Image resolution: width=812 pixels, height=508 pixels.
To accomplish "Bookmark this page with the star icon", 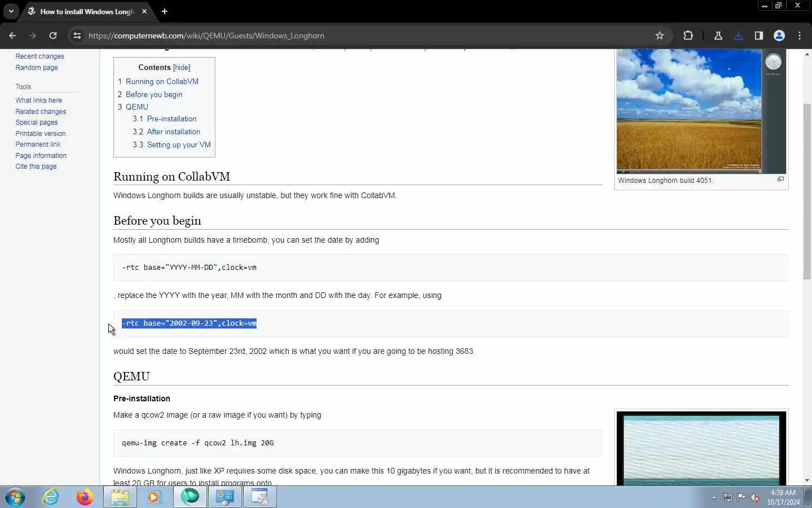I will pos(660,36).
